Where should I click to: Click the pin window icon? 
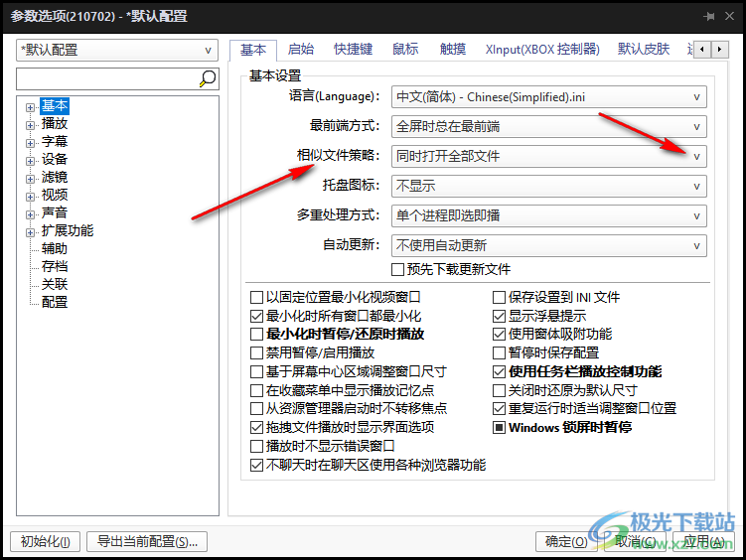[709, 17]
